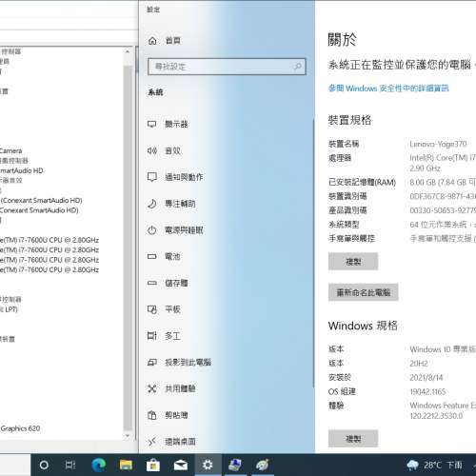
Task: Open the Display (顯示器) settings
Action: [176, 124]
